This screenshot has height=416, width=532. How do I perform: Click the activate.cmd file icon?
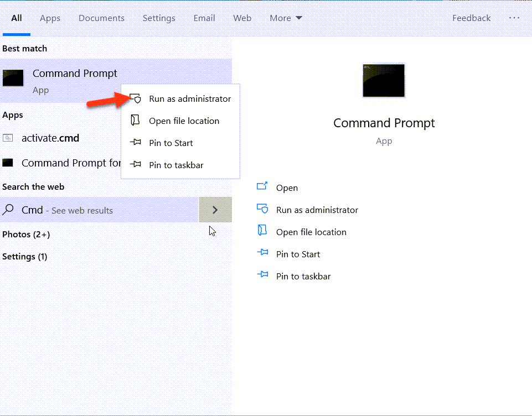click(8, 138)
